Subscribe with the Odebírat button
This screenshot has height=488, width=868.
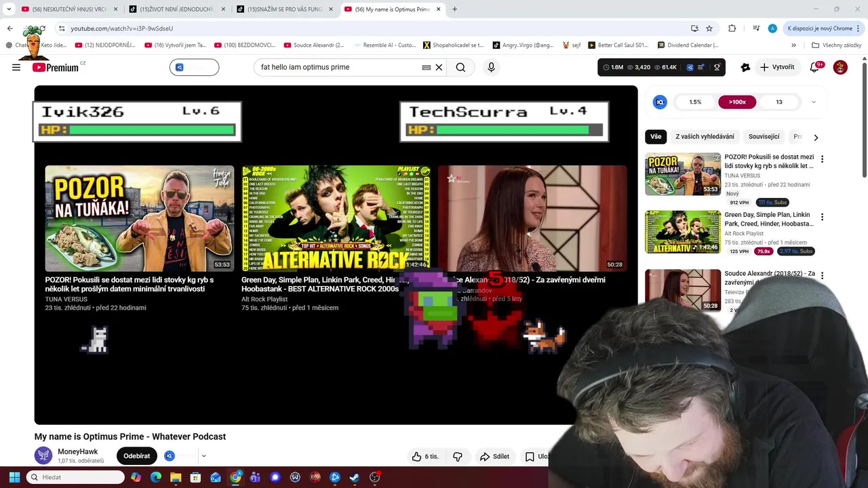pyautogui.click(x=136, y=456)
